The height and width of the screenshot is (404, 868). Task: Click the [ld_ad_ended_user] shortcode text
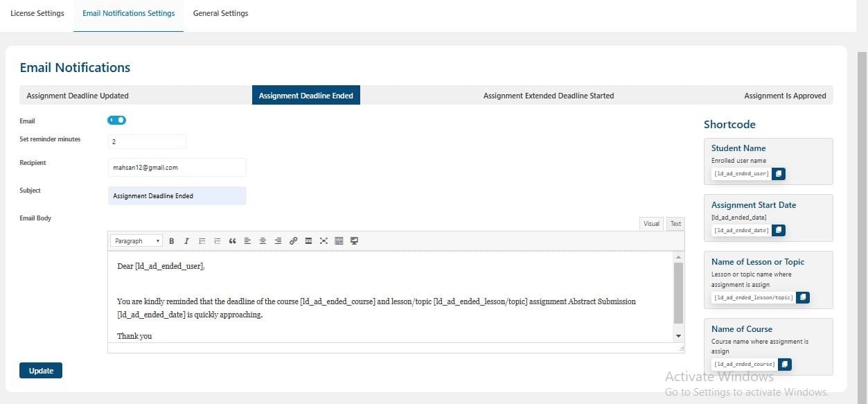[741, 173]
